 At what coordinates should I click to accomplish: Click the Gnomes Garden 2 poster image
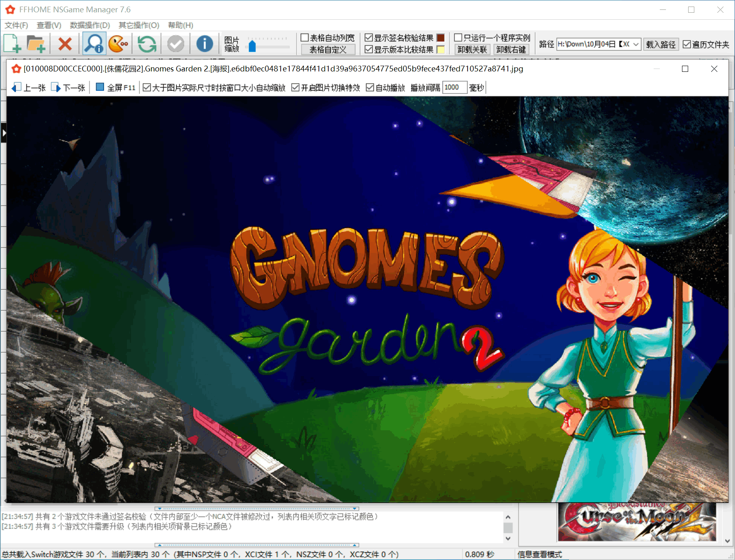367,299
